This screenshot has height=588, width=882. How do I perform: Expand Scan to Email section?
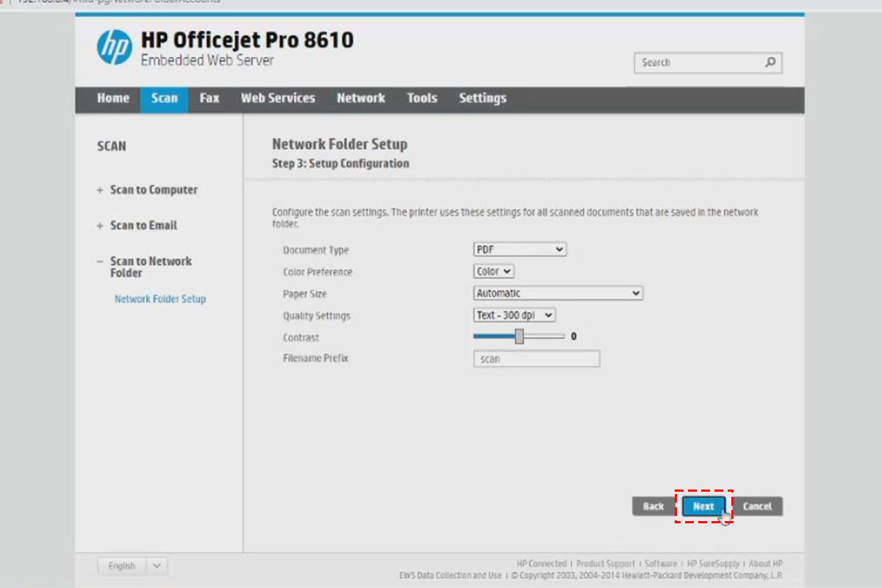pyautogui.click(x=137, y=226)
